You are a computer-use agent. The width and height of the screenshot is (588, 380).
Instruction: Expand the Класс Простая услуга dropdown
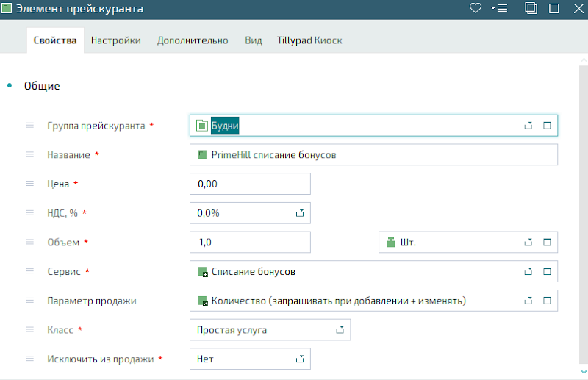pyautogui.click(x=340, y=330)
